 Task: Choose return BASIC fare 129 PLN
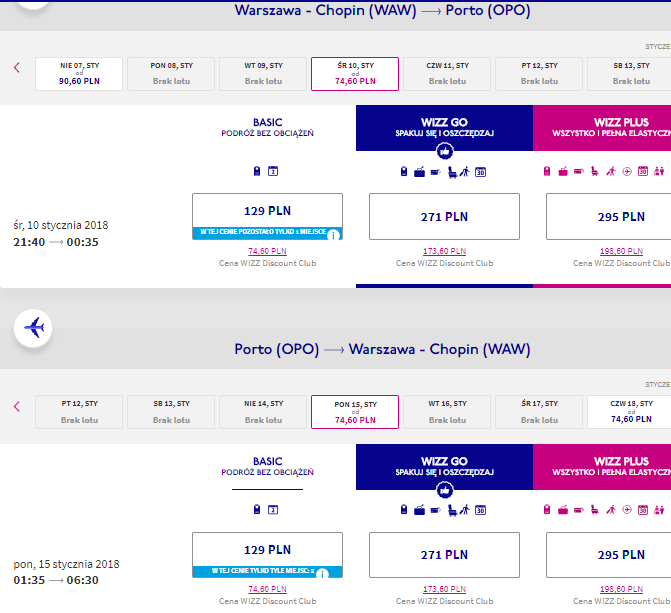tap(267, 555)
